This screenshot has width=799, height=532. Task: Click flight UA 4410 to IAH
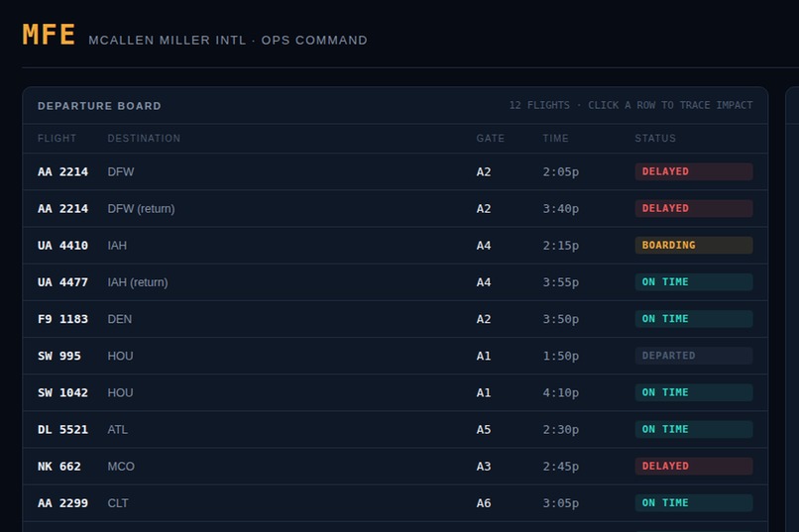click(395, 246)
